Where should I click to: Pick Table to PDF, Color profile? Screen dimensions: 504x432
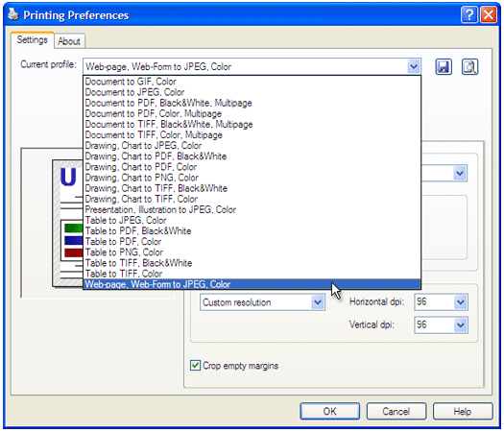(x=252, y=241)
